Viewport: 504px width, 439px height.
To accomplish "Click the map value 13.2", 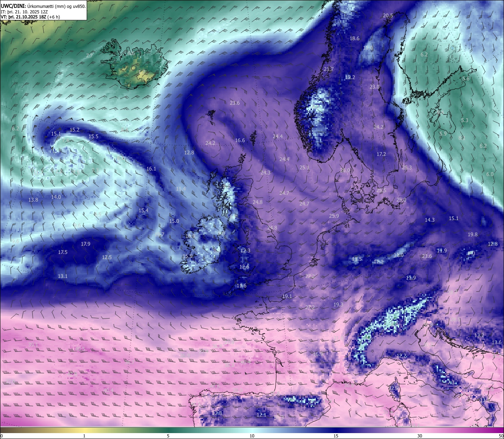I will coord(479,335).
